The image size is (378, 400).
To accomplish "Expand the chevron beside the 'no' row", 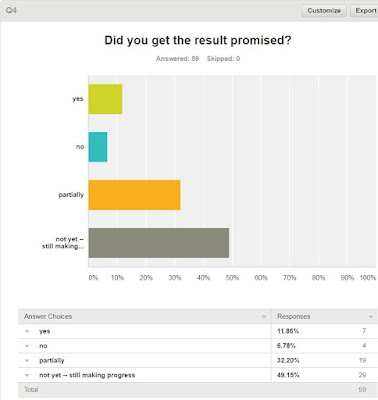I will coord(27,346).
